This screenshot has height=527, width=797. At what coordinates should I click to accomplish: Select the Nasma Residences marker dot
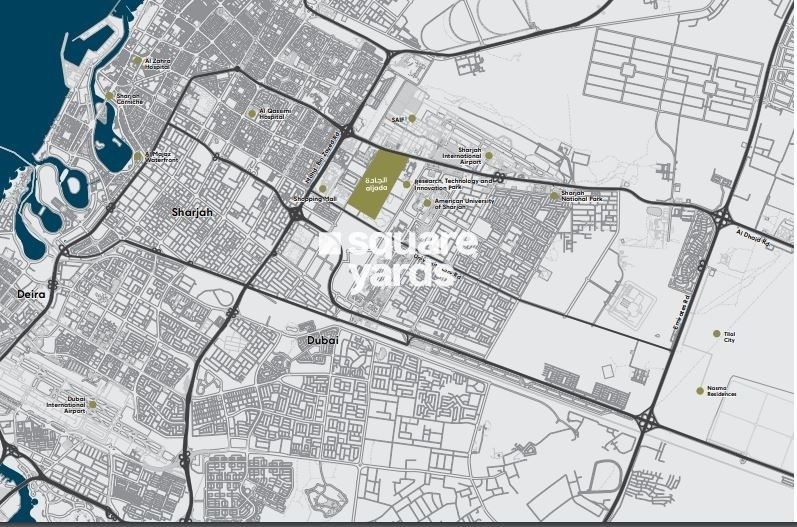[x=700, y=391]
